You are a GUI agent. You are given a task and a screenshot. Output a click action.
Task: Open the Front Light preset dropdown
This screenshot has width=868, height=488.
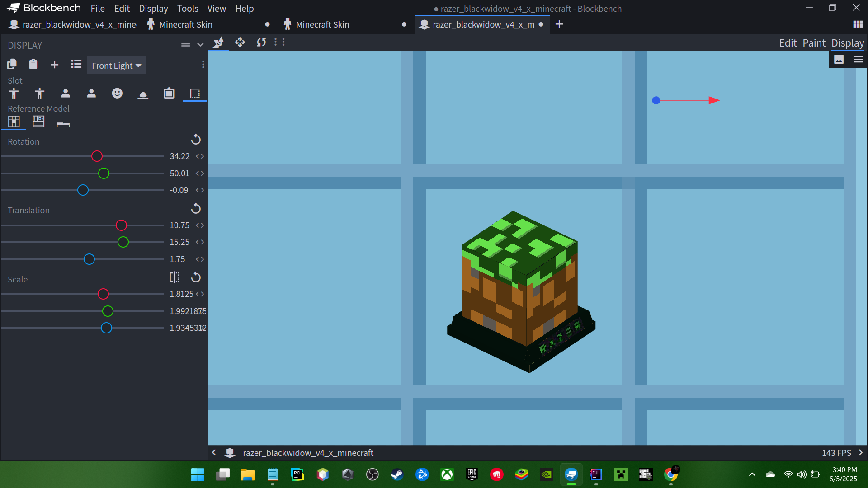click(x=116, y=66)
